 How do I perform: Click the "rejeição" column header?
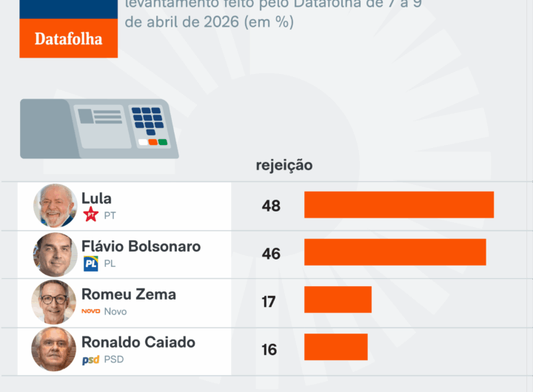pyautogui.click(x=284, y=165)
